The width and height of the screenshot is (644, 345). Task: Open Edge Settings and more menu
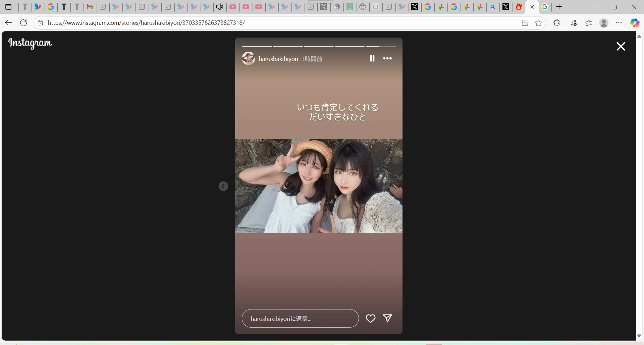pyautogui.click(x=619, y=23)
